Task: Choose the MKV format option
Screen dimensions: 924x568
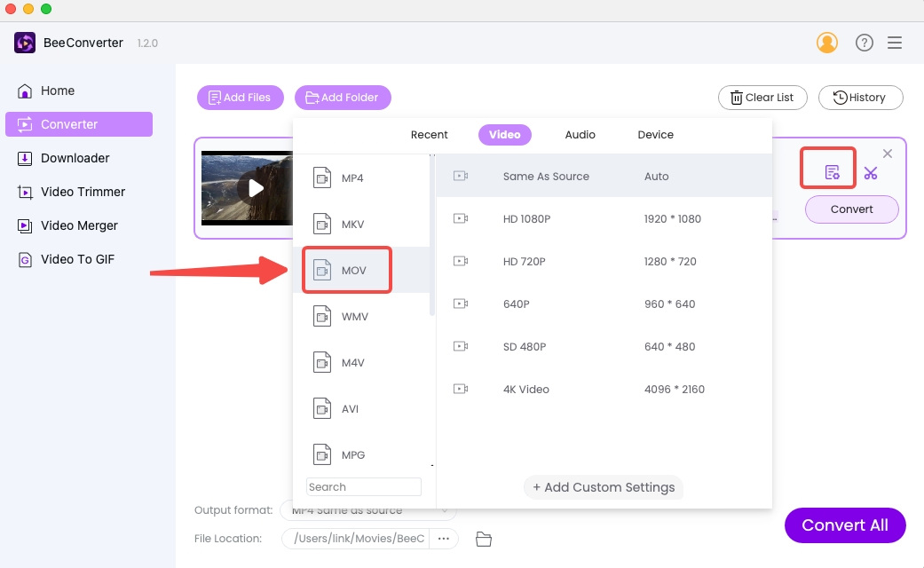Action: pos(351,225)
